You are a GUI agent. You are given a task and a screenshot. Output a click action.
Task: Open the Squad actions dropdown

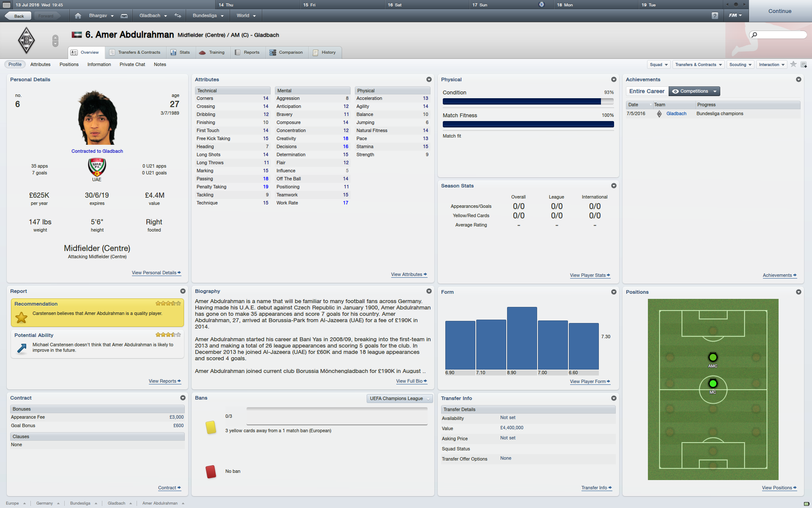(659, 65)
